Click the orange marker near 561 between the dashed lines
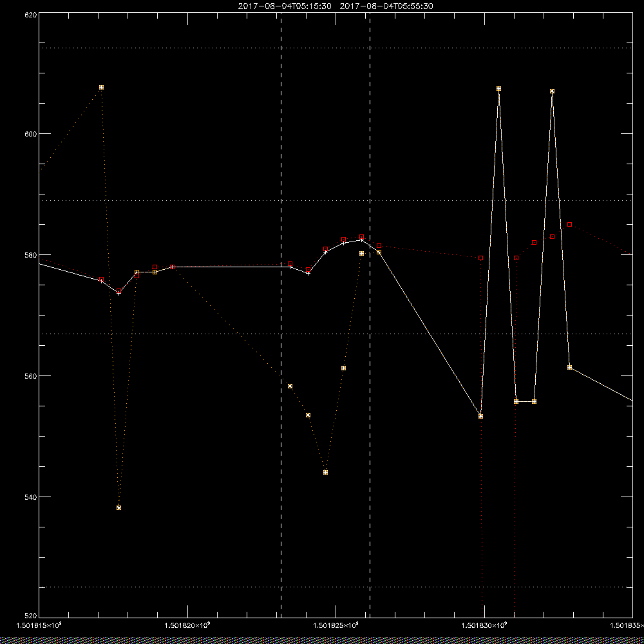This screenshot has height=644, width=644. (x=343, y=368)
